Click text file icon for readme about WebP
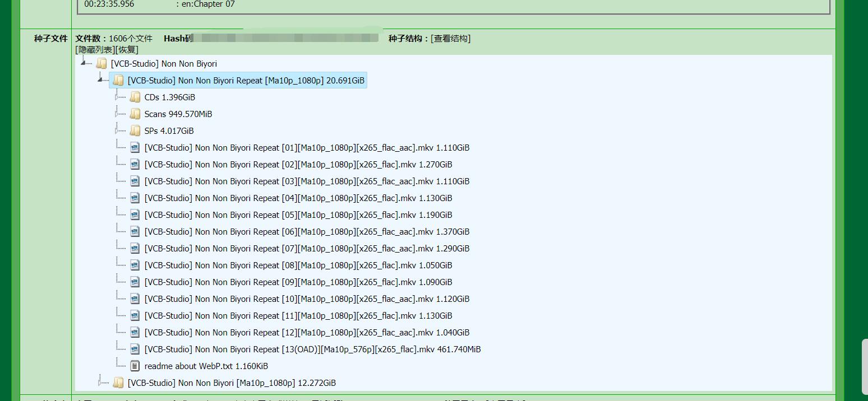868x401 pixels. 135,366
